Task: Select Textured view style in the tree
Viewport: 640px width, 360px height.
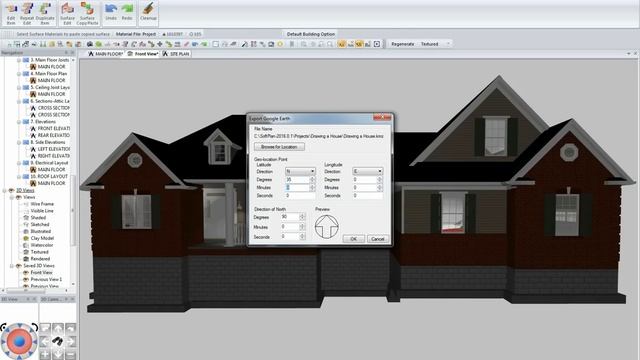Action: pyautogui.click(x=39, y=252)
